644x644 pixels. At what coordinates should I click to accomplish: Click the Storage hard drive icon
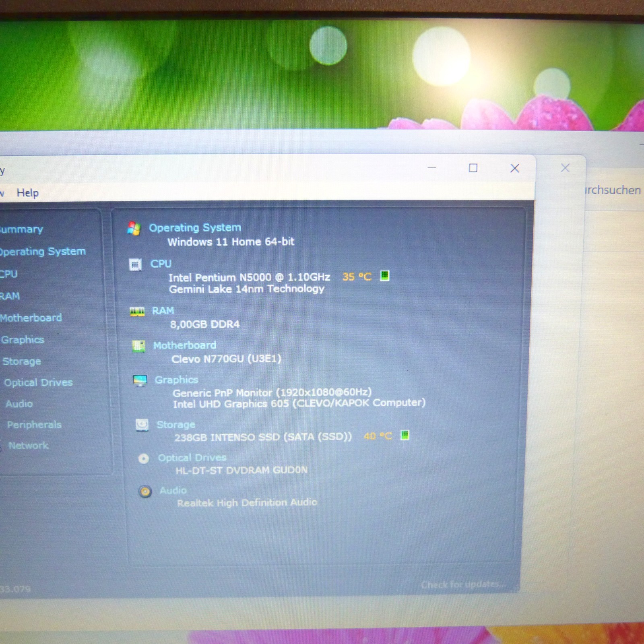tap(142, 425)
